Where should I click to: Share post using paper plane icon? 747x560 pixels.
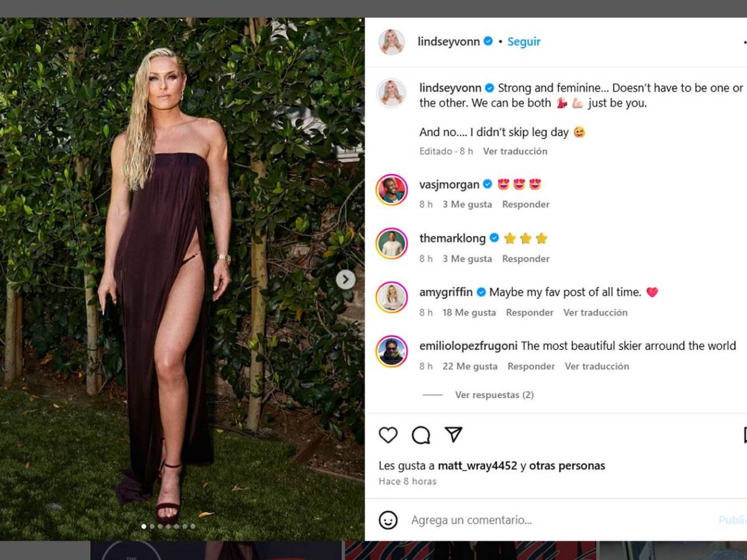coord(454,434)
